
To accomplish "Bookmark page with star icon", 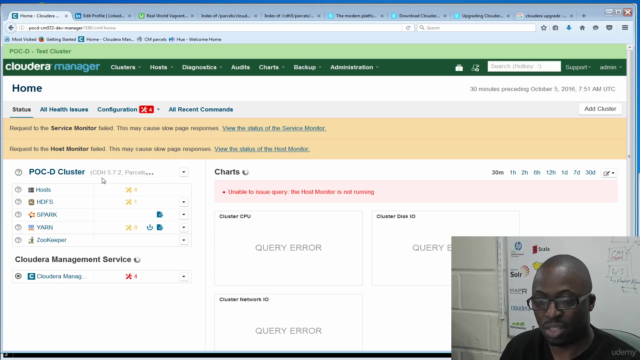I will click(544, 28).
